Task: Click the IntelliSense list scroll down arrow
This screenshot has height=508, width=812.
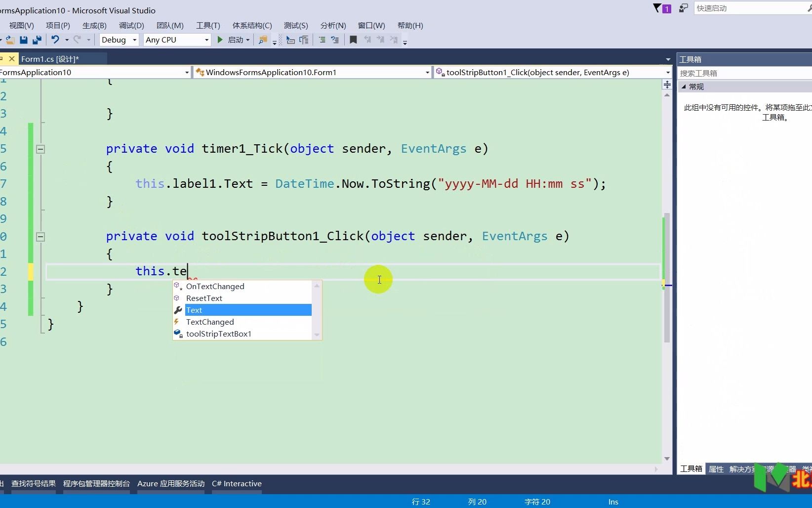Action: point(317,335)
